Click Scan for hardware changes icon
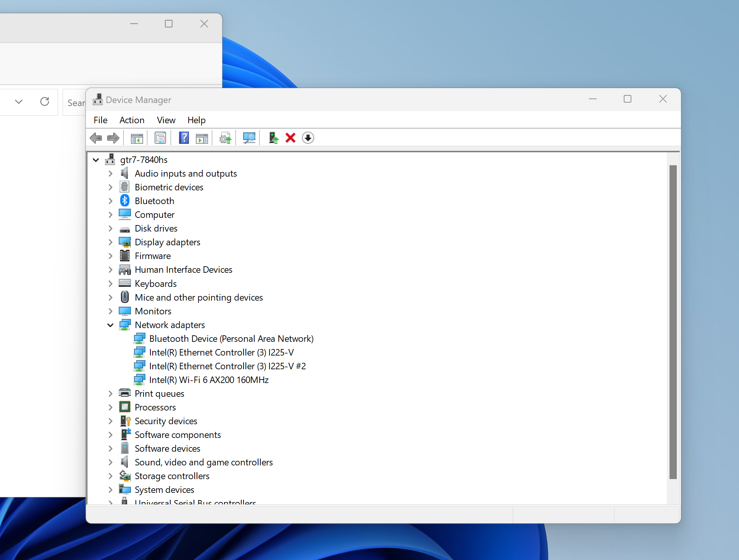Viewport: 739px width, 560px height. [x=249, y=138]
